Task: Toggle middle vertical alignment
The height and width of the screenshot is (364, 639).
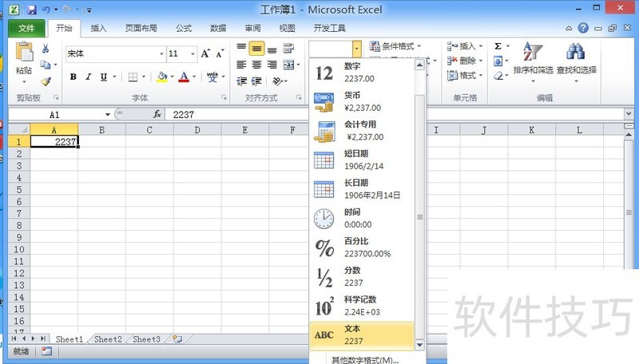Action: click(x=256, y=49)
